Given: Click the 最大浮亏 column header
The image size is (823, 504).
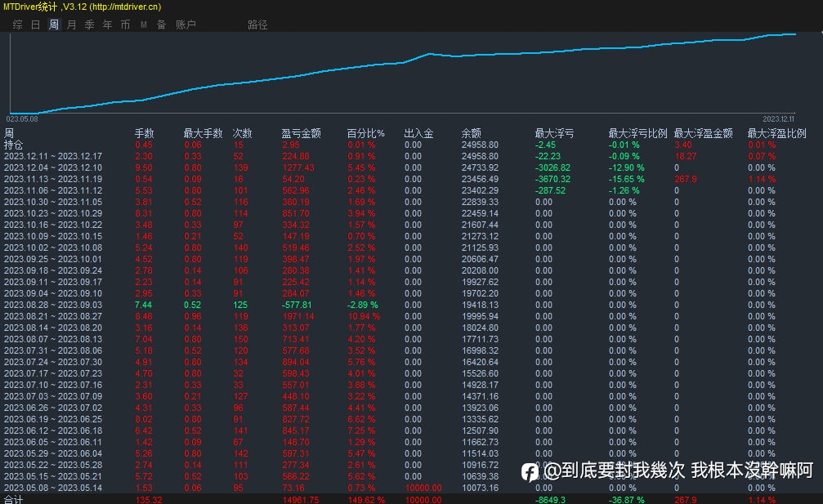Looking at the screenshot, I should tap(554, 133).
